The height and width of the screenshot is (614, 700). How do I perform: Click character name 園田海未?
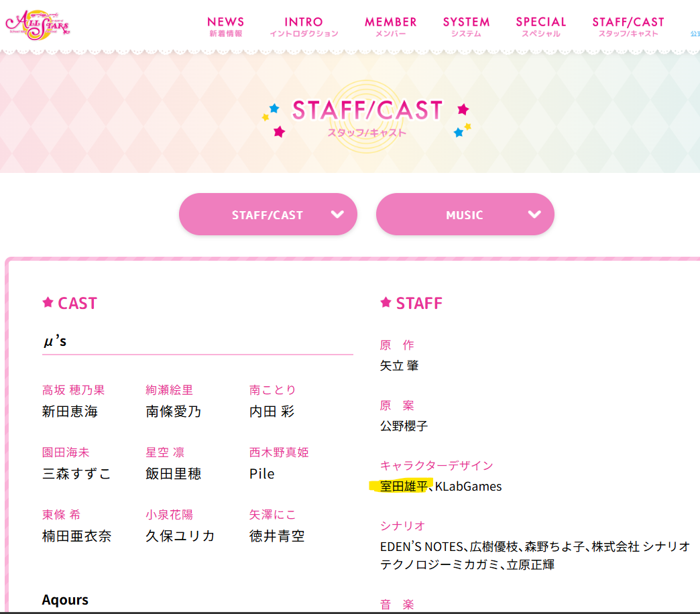point(66,452)
